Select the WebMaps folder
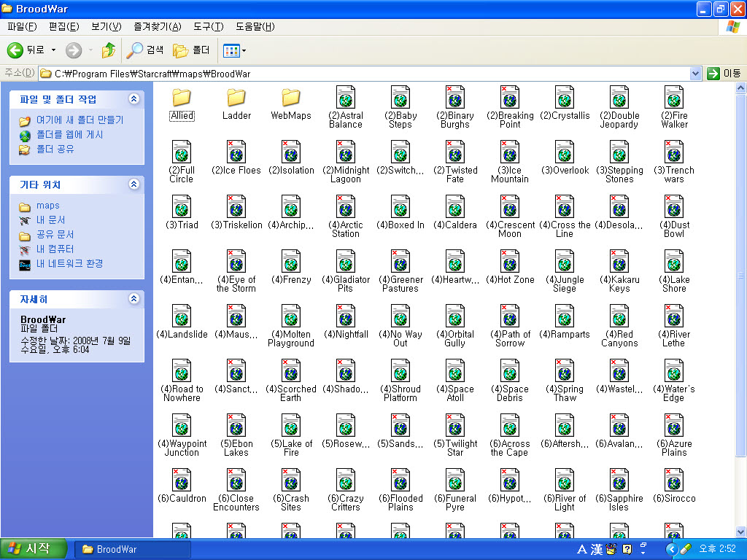747x560 pixels. point(290,104)
